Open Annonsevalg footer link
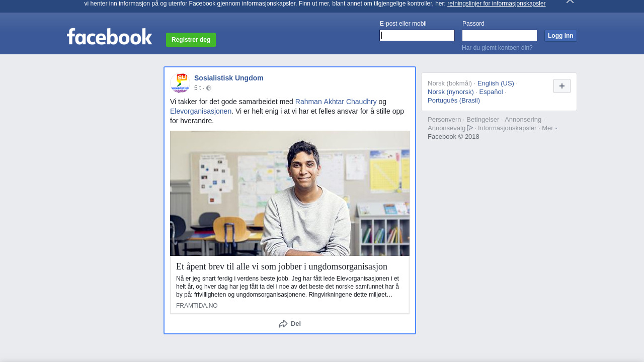644x362 pixels. (x=447, y=128)
